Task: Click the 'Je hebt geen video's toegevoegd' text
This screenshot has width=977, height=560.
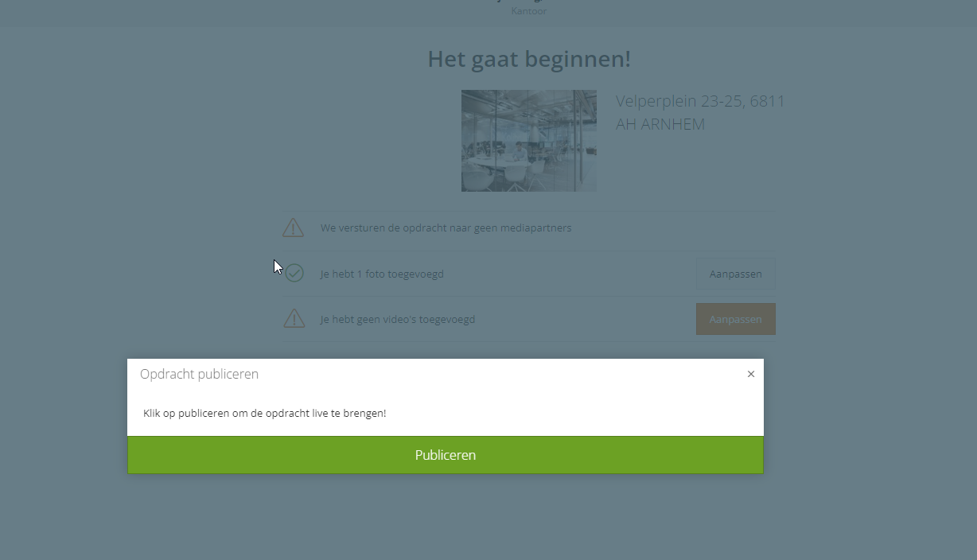Action: click(x=398, y=320)
